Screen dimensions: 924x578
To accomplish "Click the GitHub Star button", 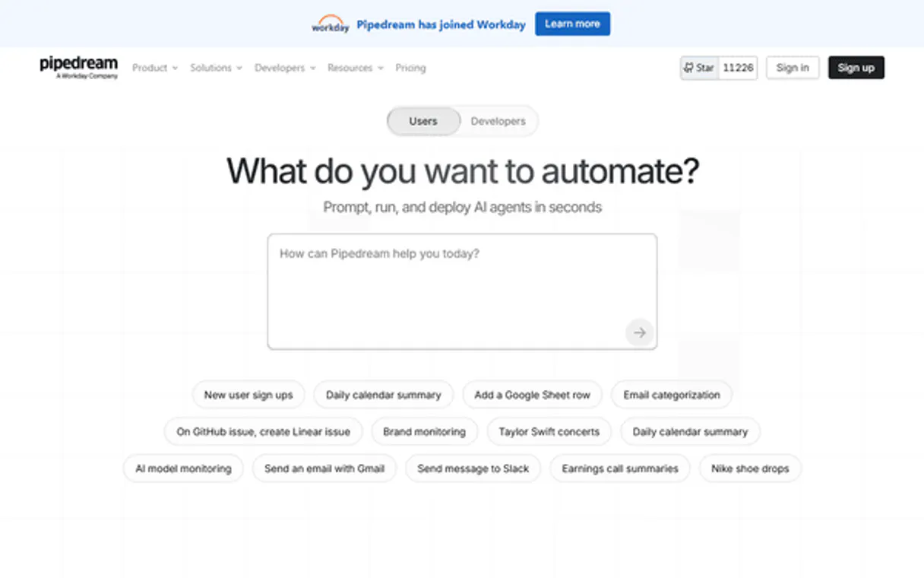I will [x=699, y=68].
